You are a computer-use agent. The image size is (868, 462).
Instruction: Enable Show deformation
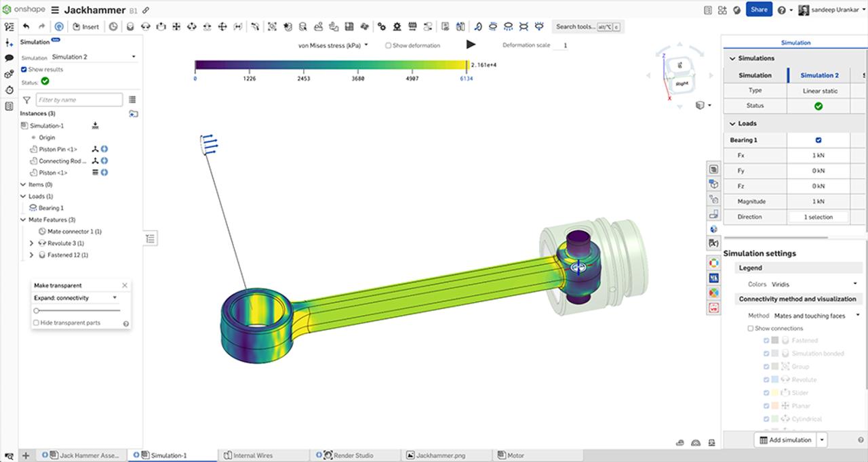point(389,45)
